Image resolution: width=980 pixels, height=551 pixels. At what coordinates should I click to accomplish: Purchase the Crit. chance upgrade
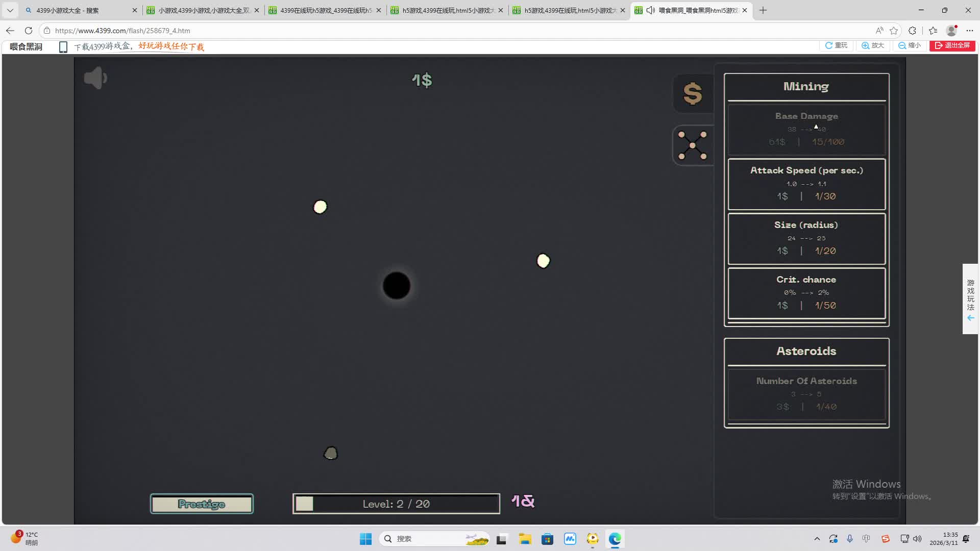(806, 293)
